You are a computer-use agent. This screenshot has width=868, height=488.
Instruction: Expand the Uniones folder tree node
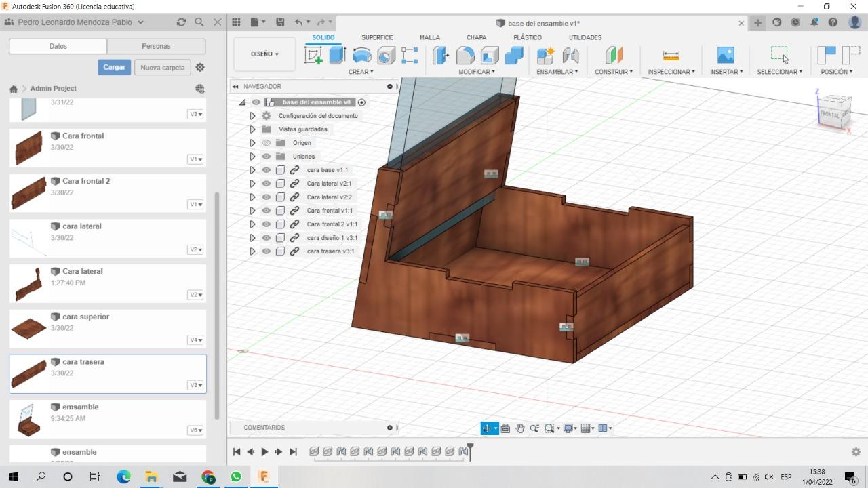click(252, 157)
